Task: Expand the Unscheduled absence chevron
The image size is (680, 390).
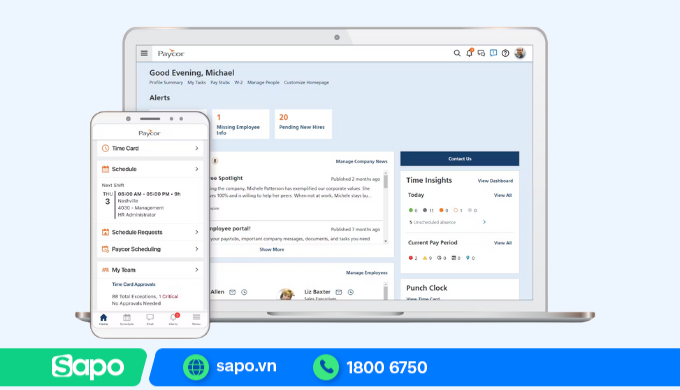Action: (484, 222)
